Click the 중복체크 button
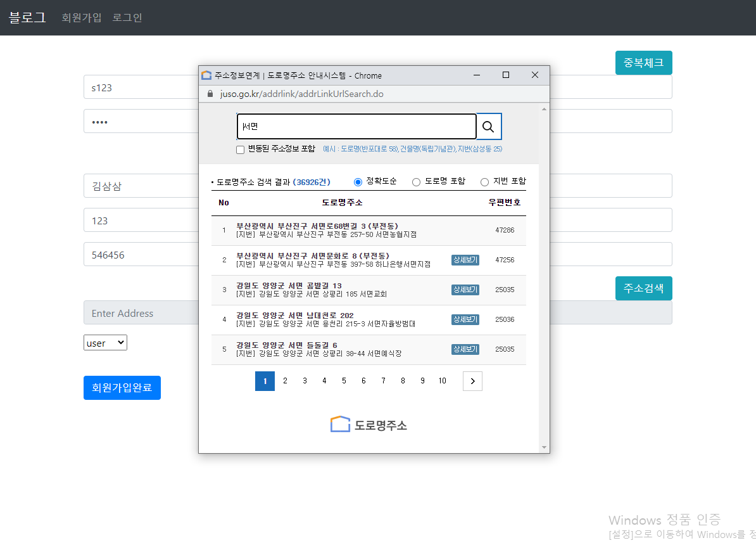The image size is (756, 557). pos(643,63)
